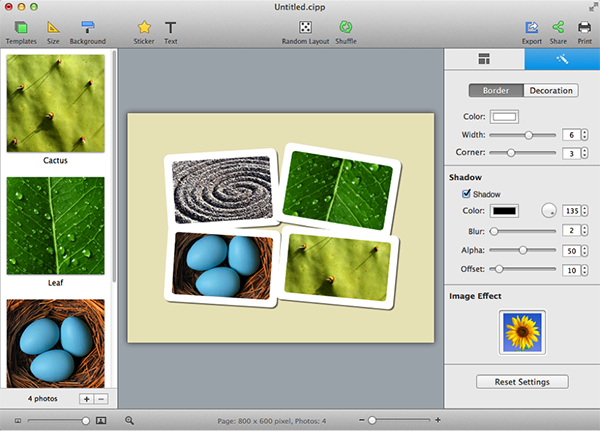This screenshot has height=431, width=600.
Task: Toggle the Shadow checkbox
Action: tap(465, 194)
